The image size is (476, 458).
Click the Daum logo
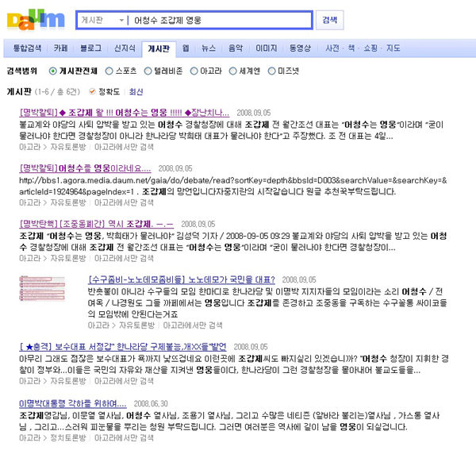36,20
